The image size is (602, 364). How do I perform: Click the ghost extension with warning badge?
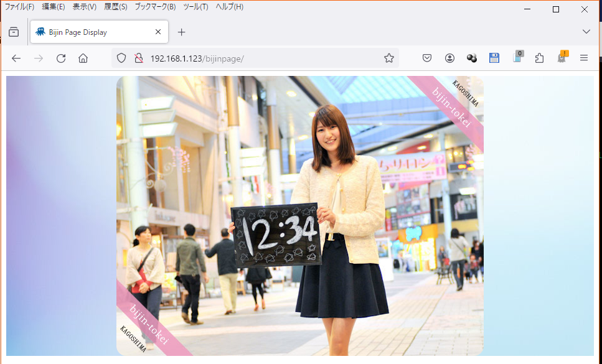pos(562,58)
